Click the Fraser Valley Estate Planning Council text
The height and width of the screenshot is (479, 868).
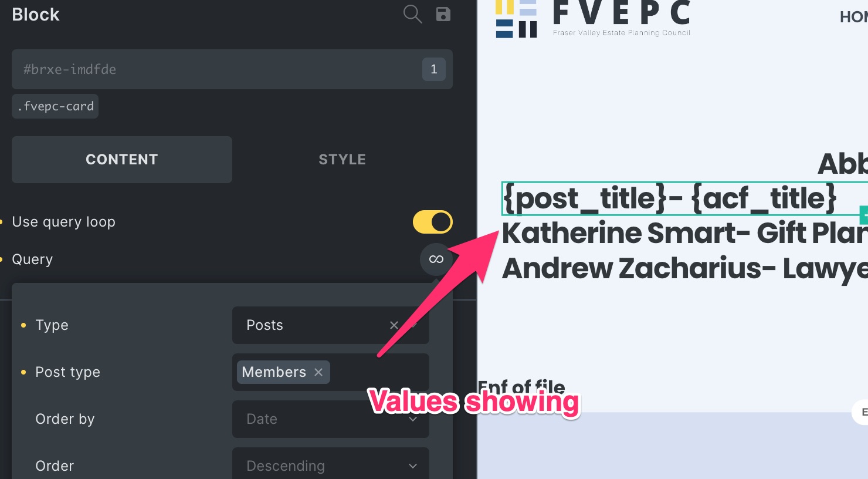coord(622,33)
